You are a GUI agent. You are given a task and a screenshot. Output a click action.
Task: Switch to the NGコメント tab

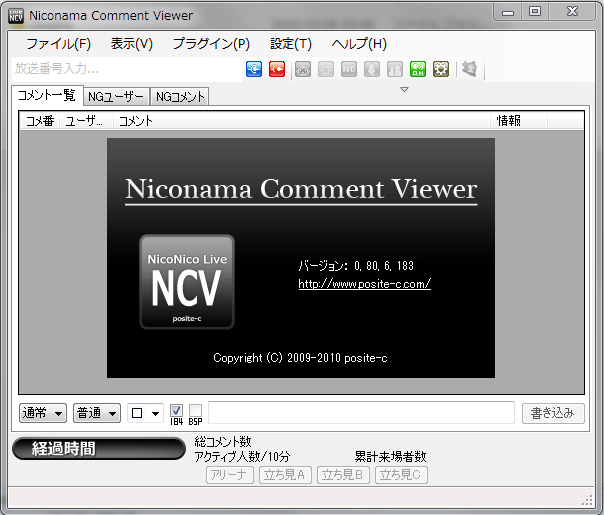pyautogui.click(x=180, y=97)
